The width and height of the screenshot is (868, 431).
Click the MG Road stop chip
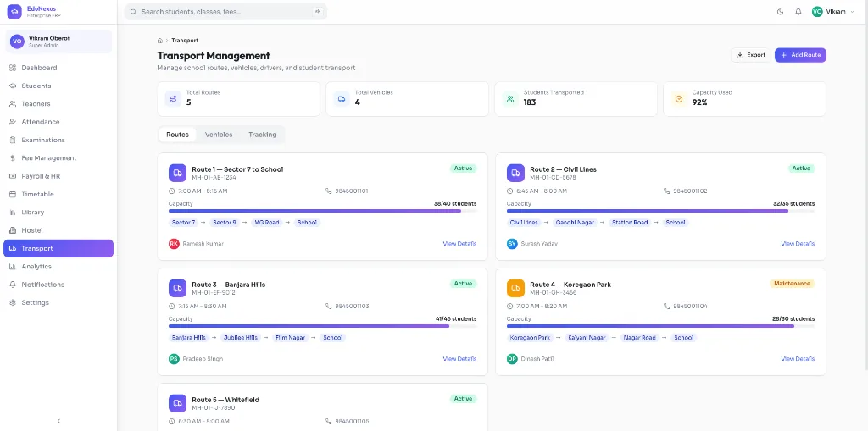(266, 223)
